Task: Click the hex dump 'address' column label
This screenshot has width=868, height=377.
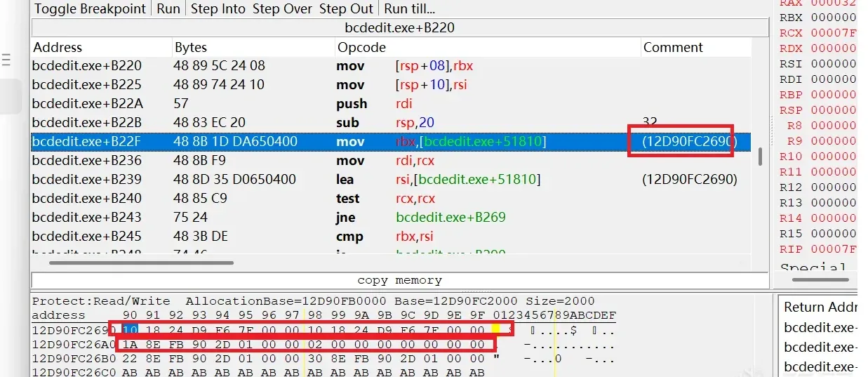Action: tap(58, 315)
